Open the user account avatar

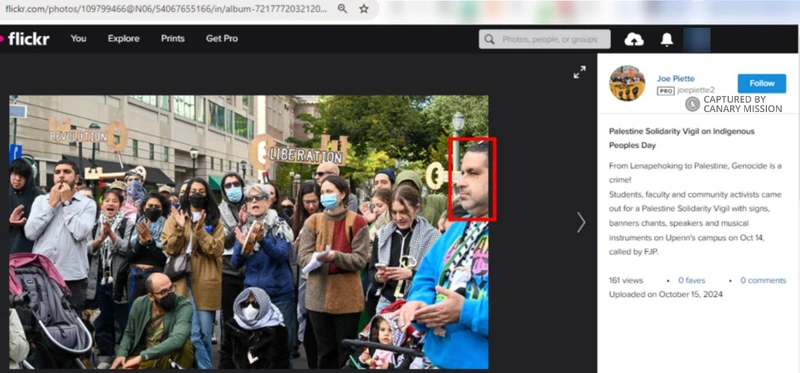696,40
